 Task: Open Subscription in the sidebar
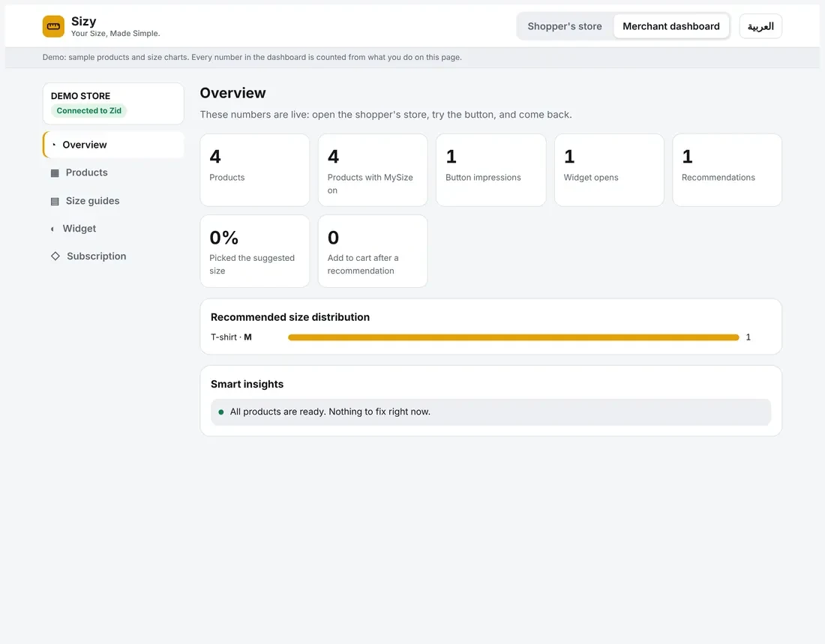[x=114, y=256]
